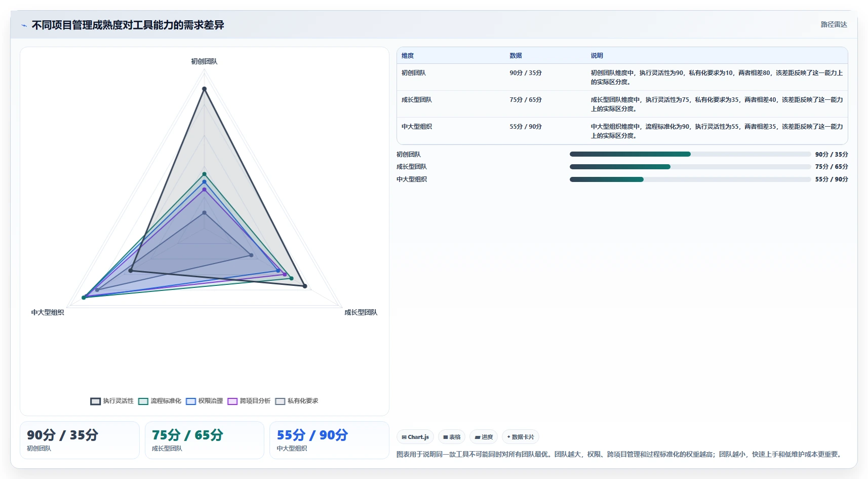Click the 初创团队 radar axis label
Screen dimensions: 868x479
click(204, 61)
